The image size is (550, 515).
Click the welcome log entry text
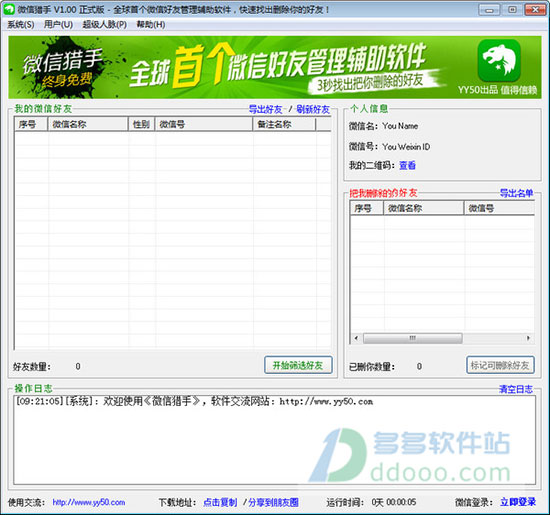[194, 401]
